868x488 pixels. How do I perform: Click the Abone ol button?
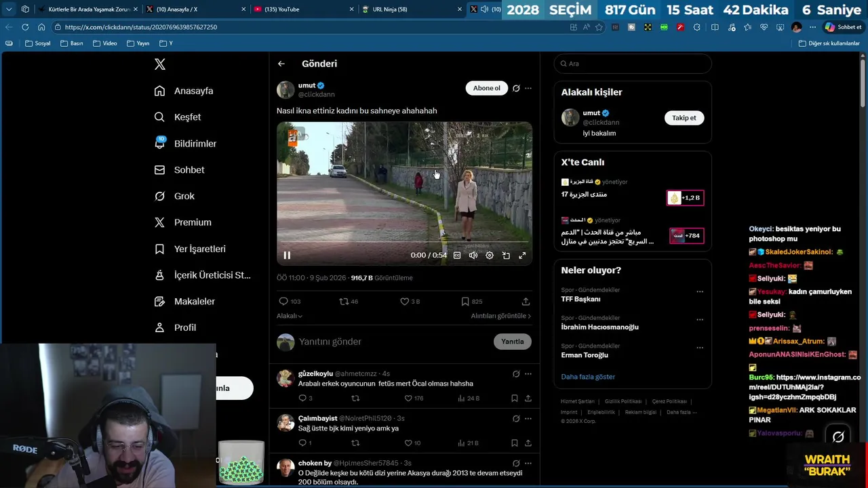click(x=486, y=88)
